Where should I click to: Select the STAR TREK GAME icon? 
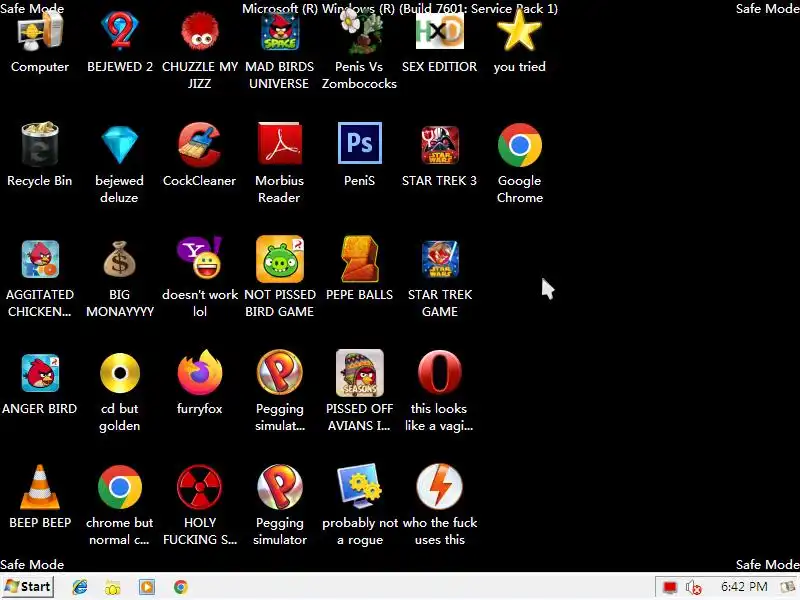pos(440,259)
